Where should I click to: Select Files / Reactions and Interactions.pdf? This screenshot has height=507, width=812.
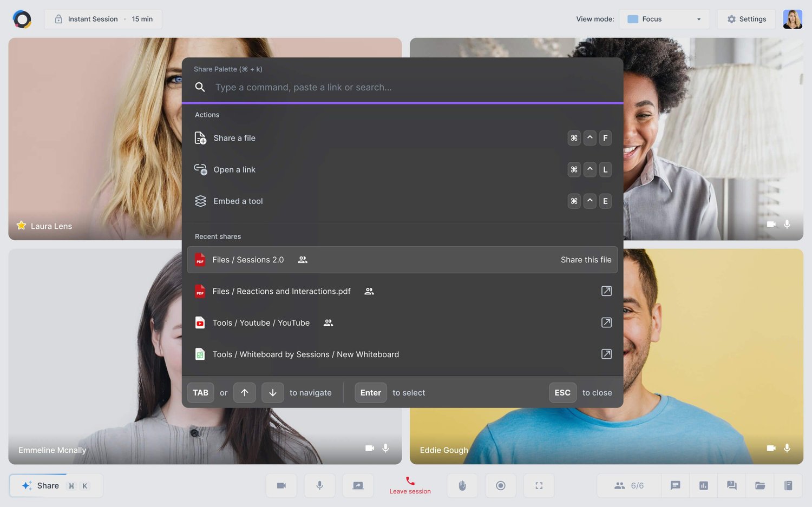click(402, 291)
